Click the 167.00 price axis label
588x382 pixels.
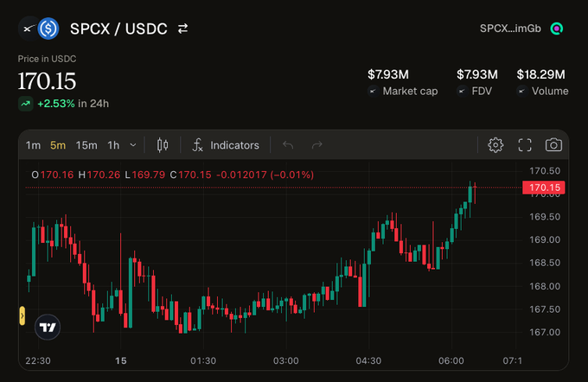pyautogui.click(x=545, y=333)
